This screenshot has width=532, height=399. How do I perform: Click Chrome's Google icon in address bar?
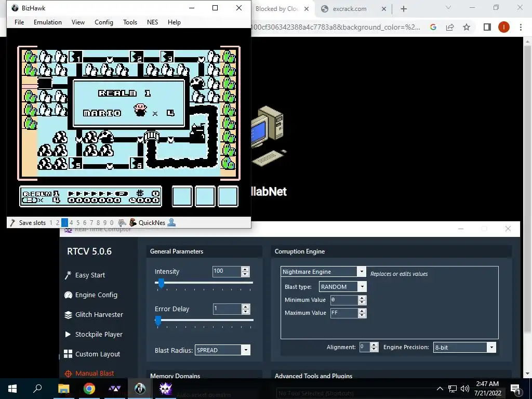(433, 27)
